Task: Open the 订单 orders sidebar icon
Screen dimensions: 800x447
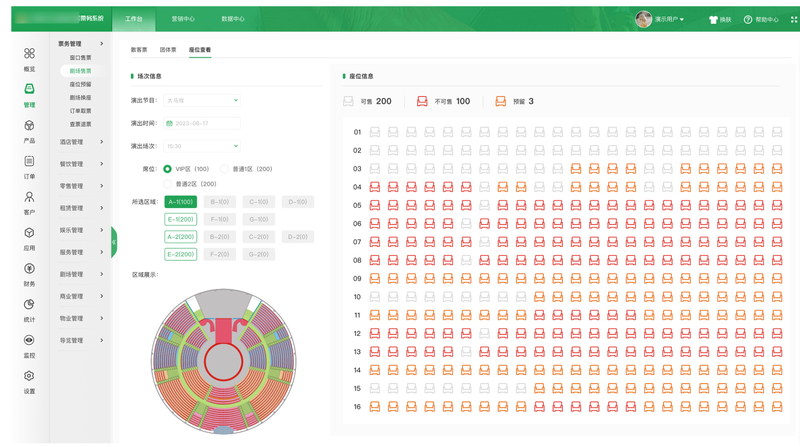Action: pos(29,162)
